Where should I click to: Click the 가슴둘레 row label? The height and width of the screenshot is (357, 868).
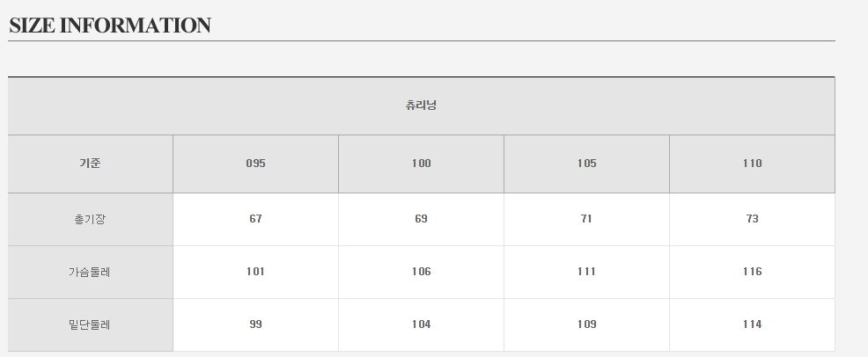click(91, 272)
